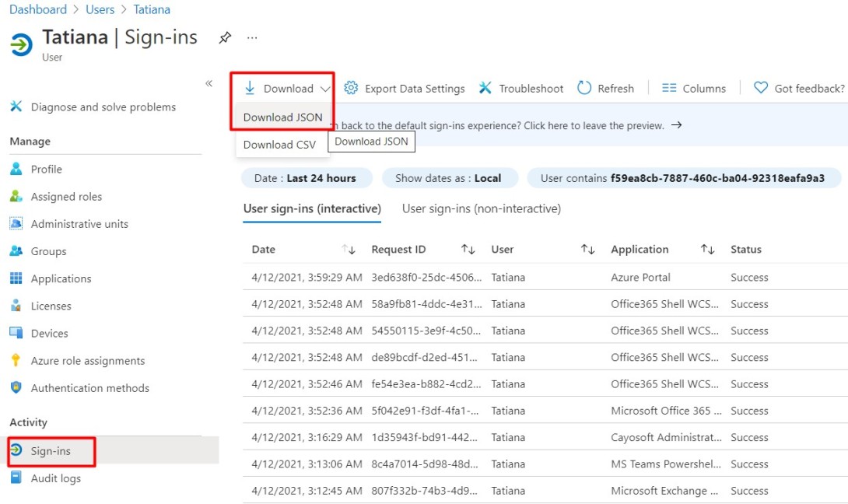Switch to User sign-ins (non-interactive) tab
Viewport: 848px width, 504px height.
482,208
